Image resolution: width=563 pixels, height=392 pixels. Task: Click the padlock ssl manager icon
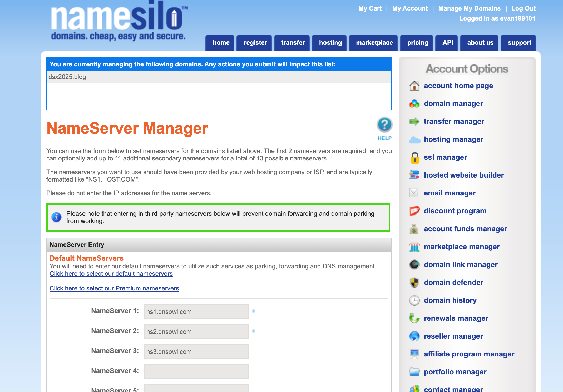[x=415, y=158]
